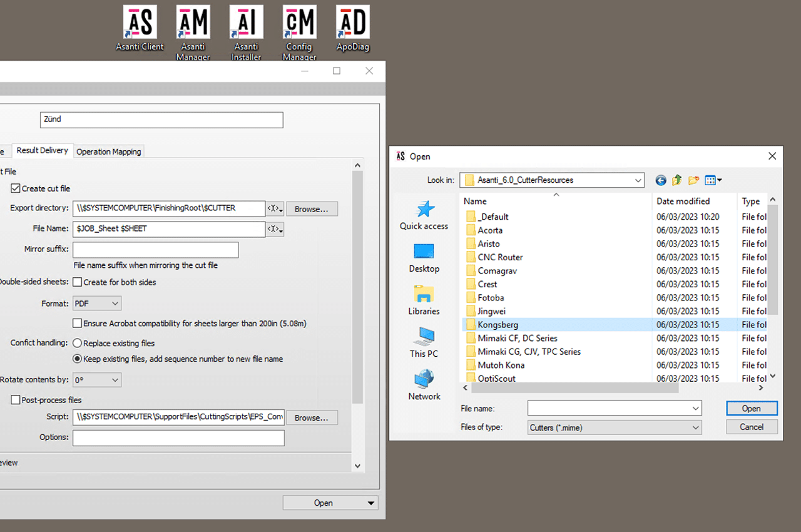Open Libraries in the places bar
Image resolution: width=801 pixels, height=532 pixels.
click(x=424, y=300)
